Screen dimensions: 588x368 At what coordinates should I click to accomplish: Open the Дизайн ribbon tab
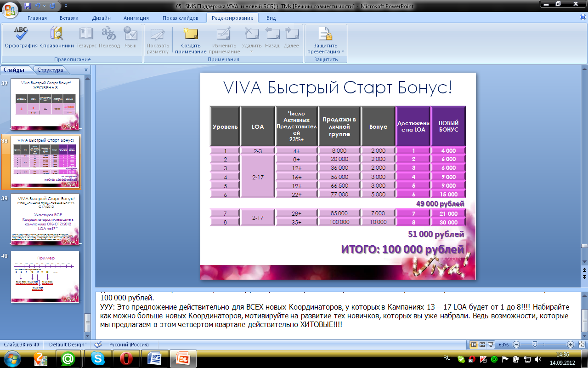pyautogui.click(x=101, y=18)
